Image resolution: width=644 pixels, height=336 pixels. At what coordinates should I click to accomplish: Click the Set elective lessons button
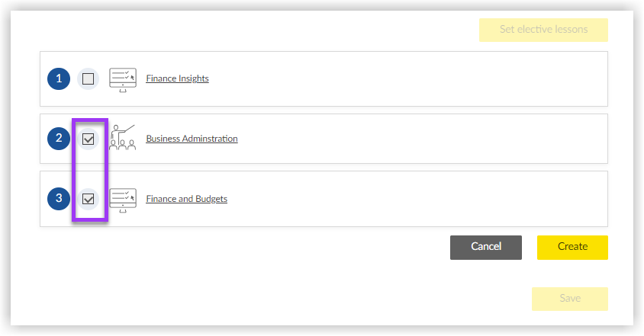[543, 30]
